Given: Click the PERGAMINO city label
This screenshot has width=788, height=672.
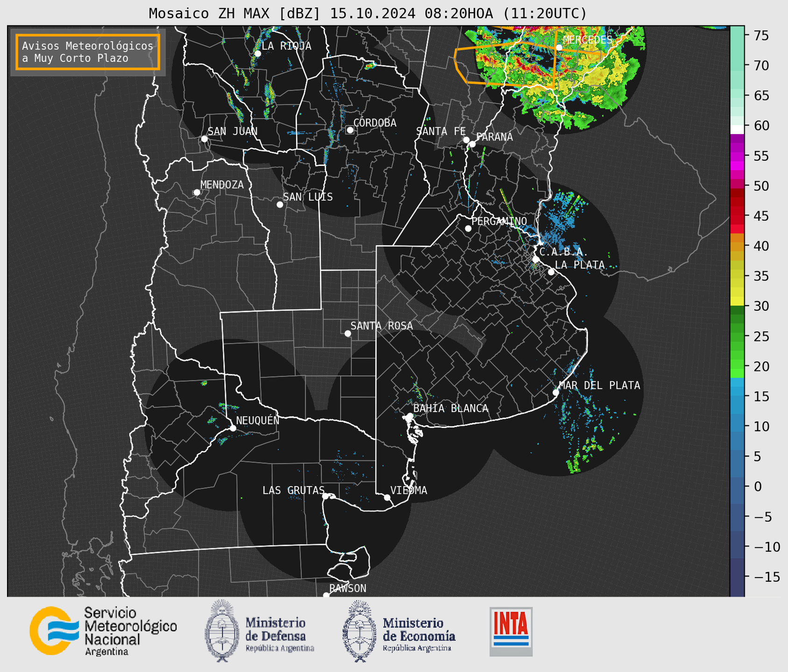Looking at the screenshot, I should (x=499, y=221).
